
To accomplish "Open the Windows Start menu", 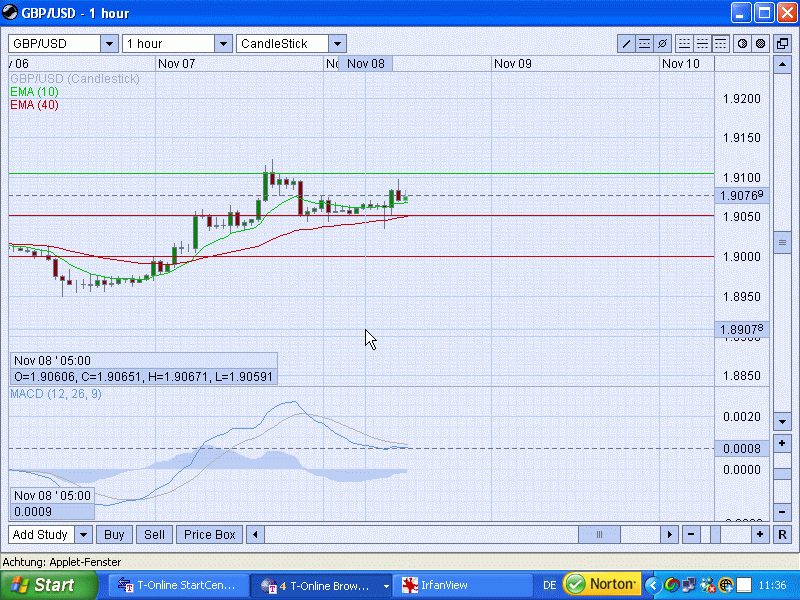I will coord(49,585).
